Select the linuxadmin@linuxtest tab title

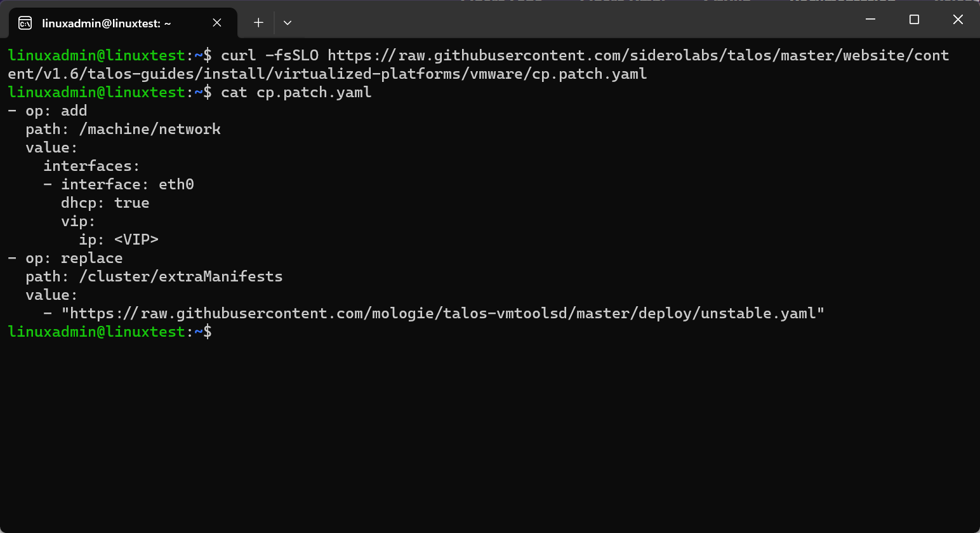(x=107, y=24)
